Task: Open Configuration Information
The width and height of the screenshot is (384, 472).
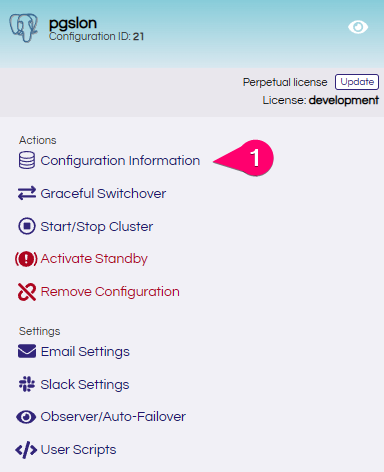Action: (x=120, y=161)
